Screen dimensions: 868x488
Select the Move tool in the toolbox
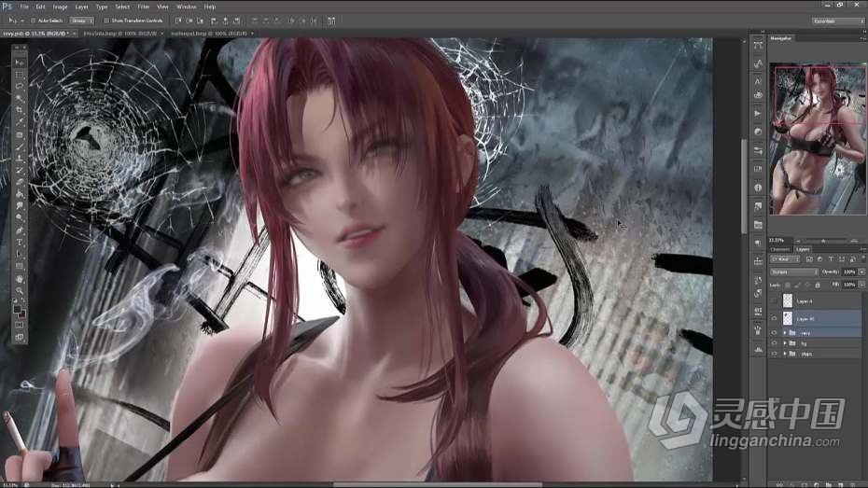tap(20, 63)
